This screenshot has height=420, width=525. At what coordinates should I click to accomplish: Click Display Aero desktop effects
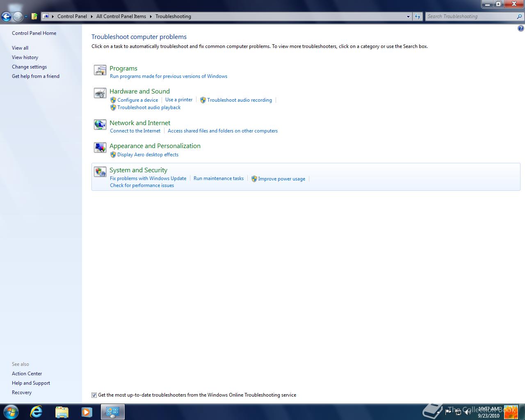(148, 155)
